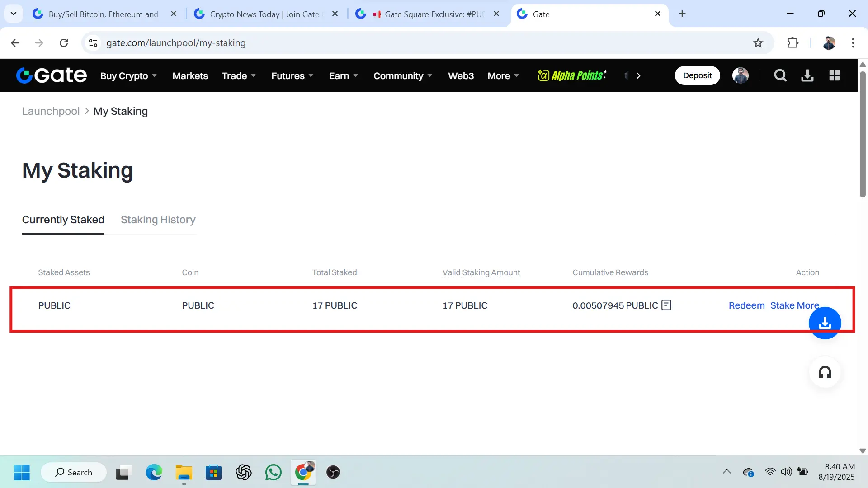This screenshot has height=488, width=868.
Task: Switch to the Gate Square Exclusive tab
Action: pyautogui.click(x=427, y=14)
